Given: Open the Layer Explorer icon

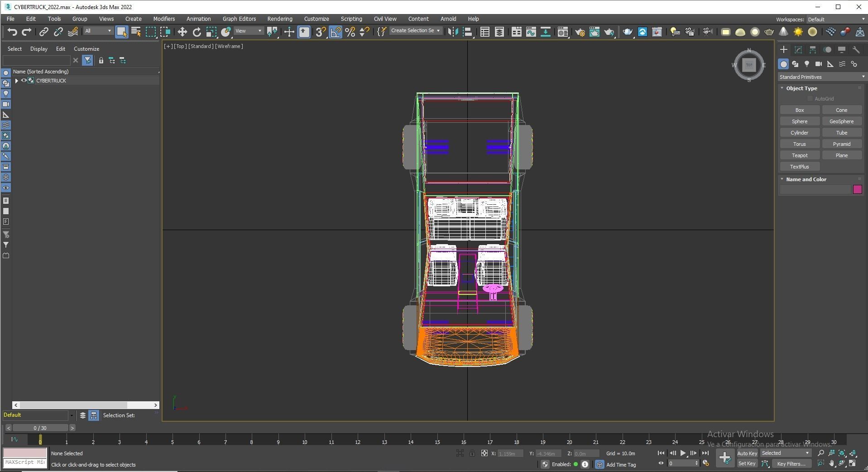Looking at the screenshot, I should click(499, 32).
